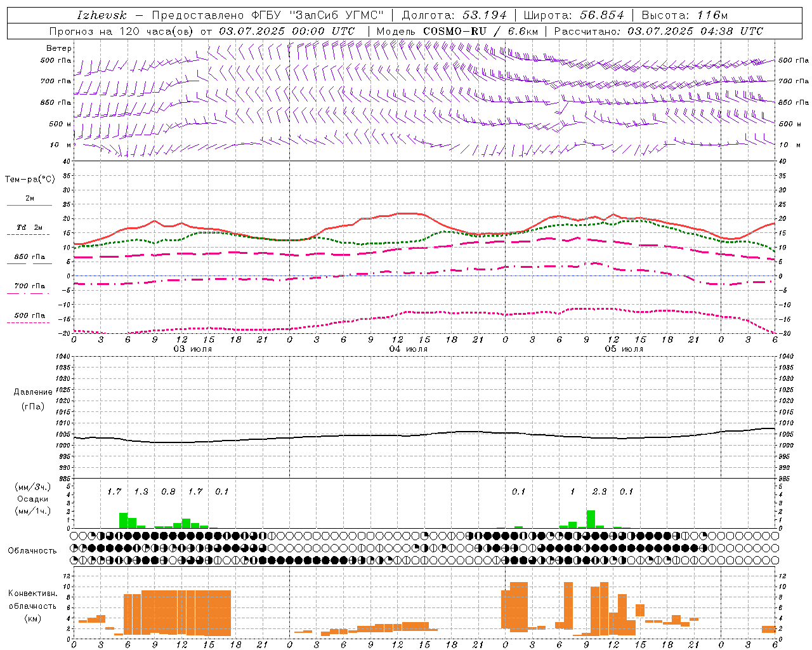
Task: Click the green dotted legend line under 'Td 2м'
Action: 29,234
